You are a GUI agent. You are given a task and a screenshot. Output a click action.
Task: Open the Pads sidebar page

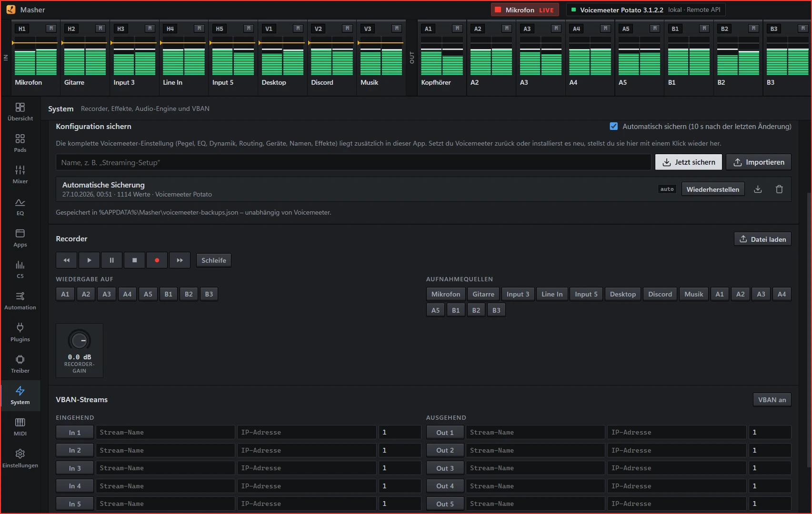tap(20, 143)
